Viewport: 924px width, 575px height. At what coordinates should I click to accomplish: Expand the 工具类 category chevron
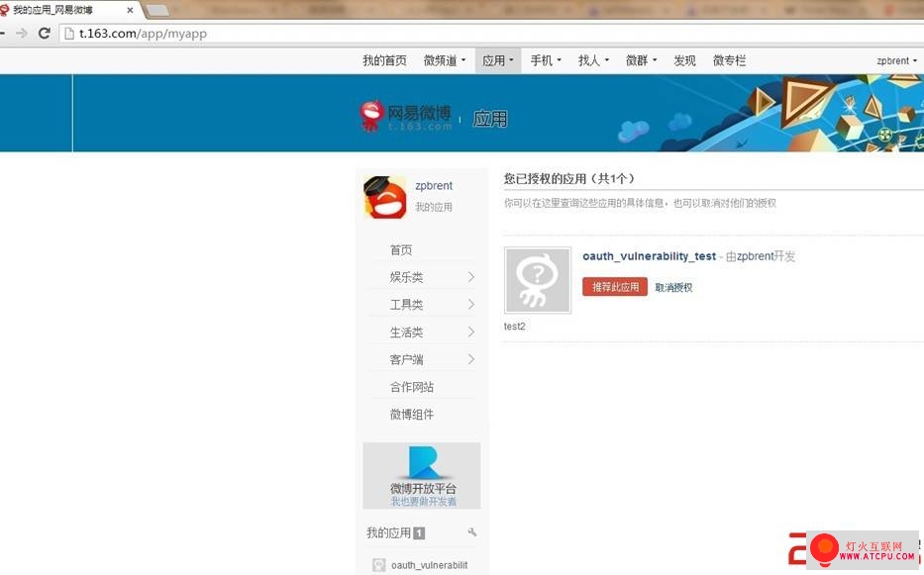tap(471, 305)
